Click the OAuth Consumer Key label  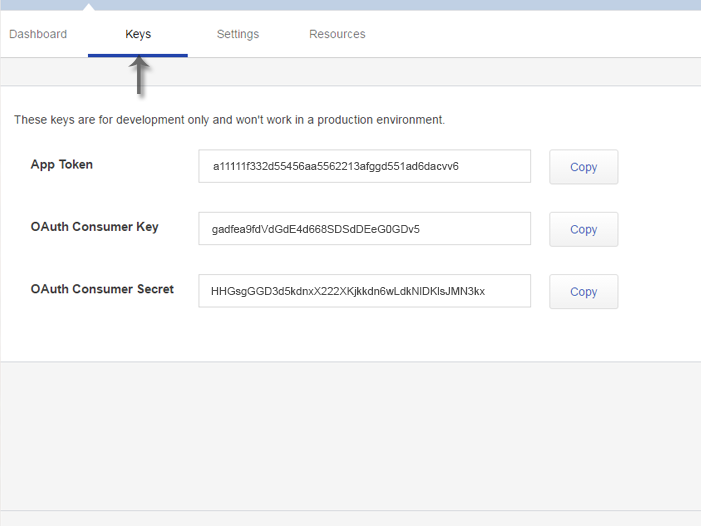(95, 227)
